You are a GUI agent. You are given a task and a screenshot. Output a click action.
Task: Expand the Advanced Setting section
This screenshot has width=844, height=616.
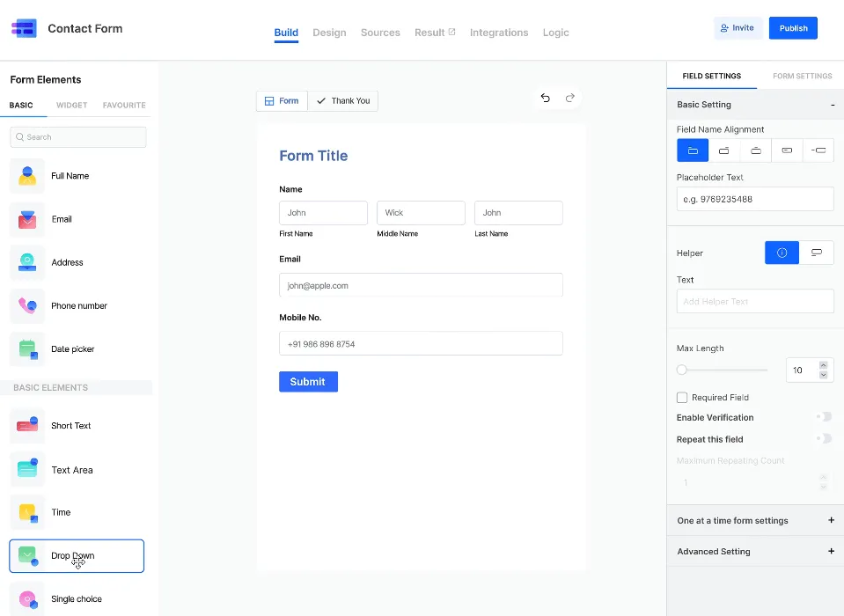coord(831,551)
